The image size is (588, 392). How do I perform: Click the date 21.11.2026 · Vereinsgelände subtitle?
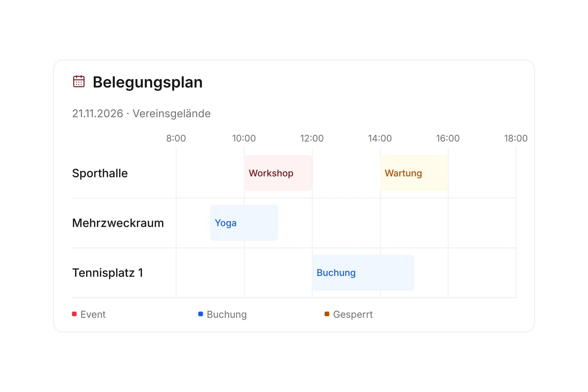(x=141, y=114)
